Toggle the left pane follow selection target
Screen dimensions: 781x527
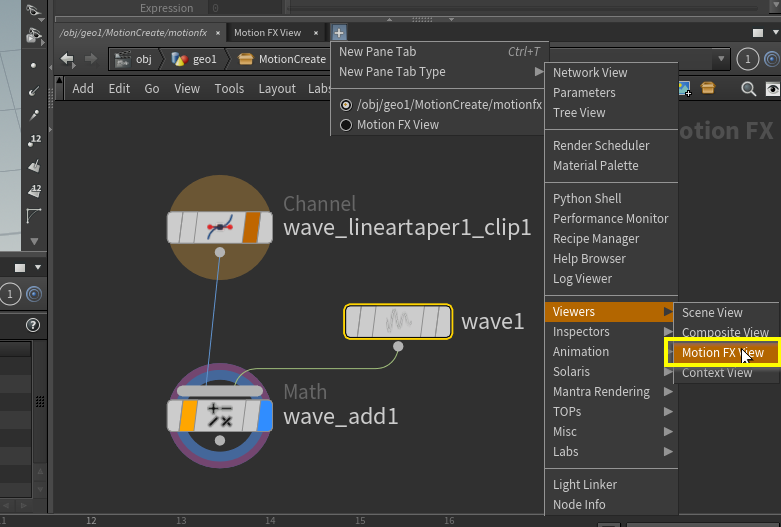(x=34, y=294)
